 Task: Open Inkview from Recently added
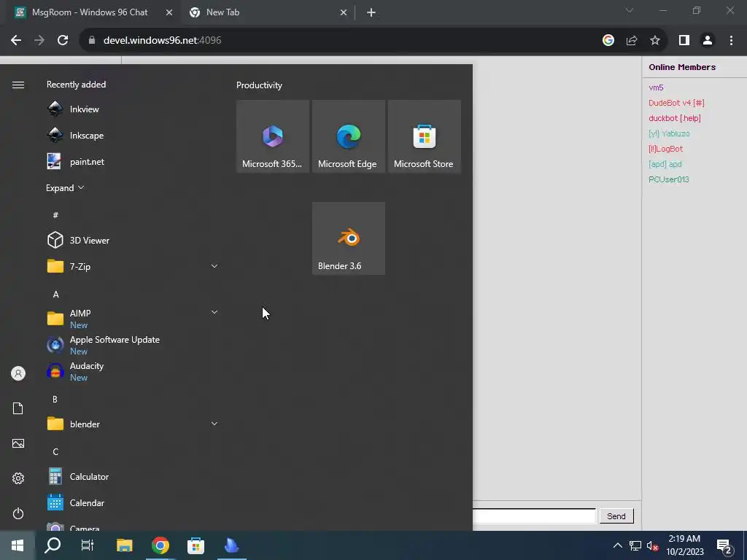point(133,109)
